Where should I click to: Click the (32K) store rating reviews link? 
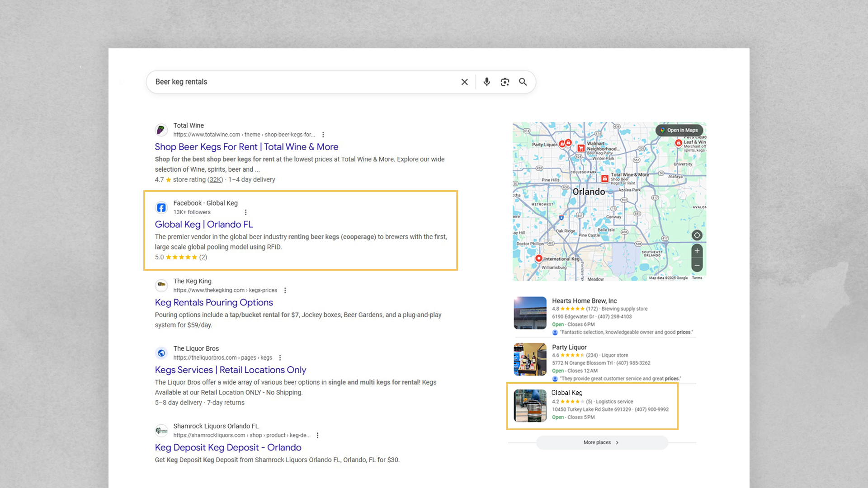215,179
